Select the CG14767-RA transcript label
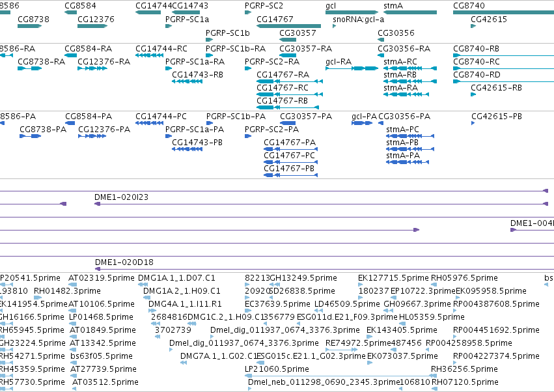 [283, 75]
